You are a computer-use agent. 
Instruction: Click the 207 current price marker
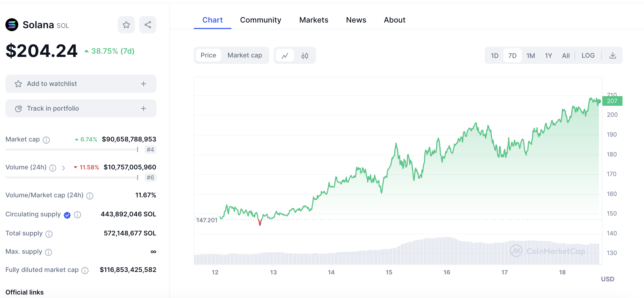click(612, 101)
